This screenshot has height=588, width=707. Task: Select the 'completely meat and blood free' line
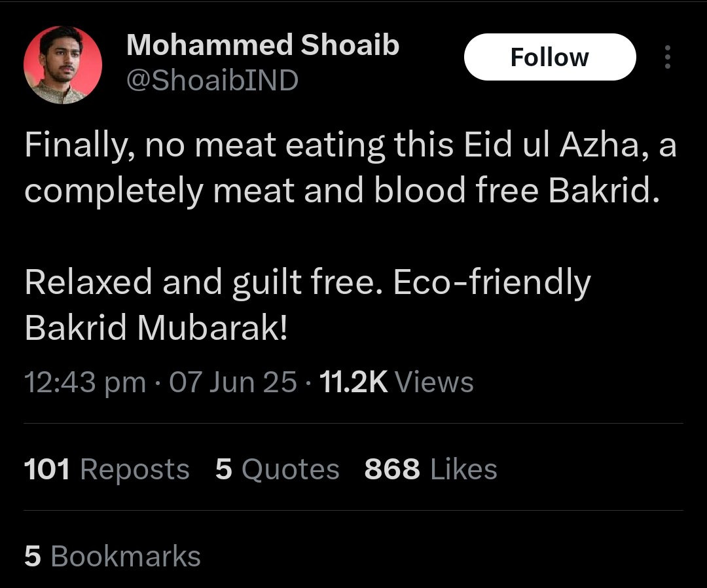click(x=281, y=191)
